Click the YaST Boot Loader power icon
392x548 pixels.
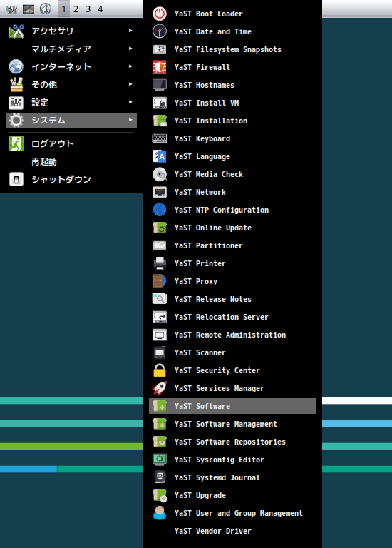click(x=160, y=14)
